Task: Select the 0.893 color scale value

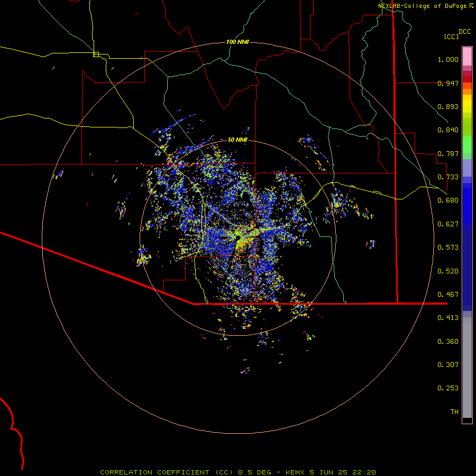Action: tap(448, 106)
